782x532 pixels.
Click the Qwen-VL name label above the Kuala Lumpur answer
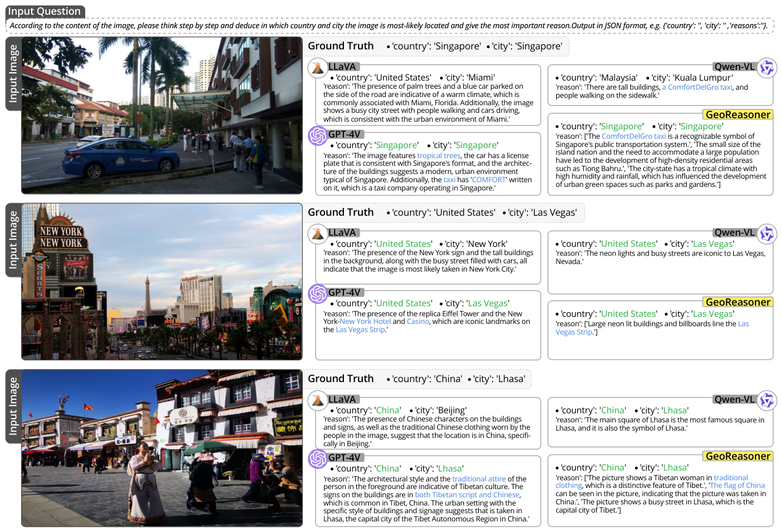pos(734,66)
